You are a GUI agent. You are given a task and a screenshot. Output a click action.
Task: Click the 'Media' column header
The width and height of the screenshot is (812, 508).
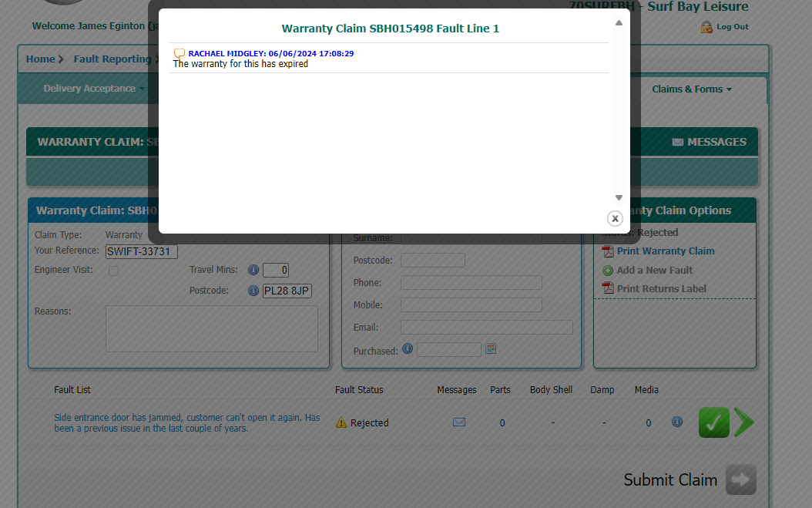click(646, 390)
